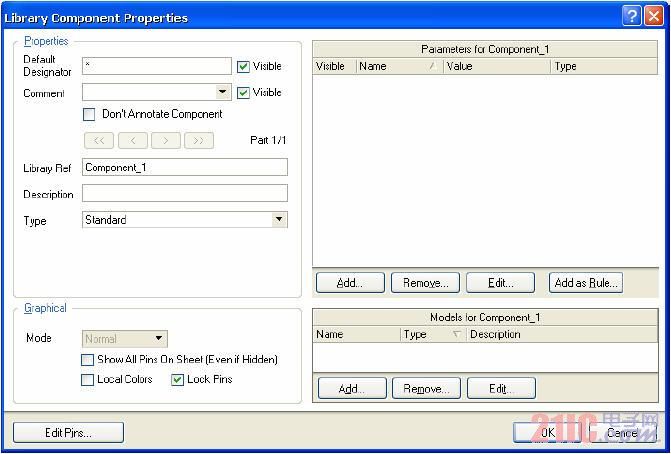Go to first part with << button
The height and width of the screenshot is (454, 671).
point(99,141)
